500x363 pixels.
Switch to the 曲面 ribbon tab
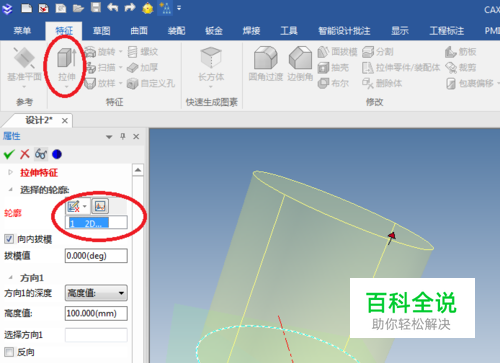coord(139,31)
